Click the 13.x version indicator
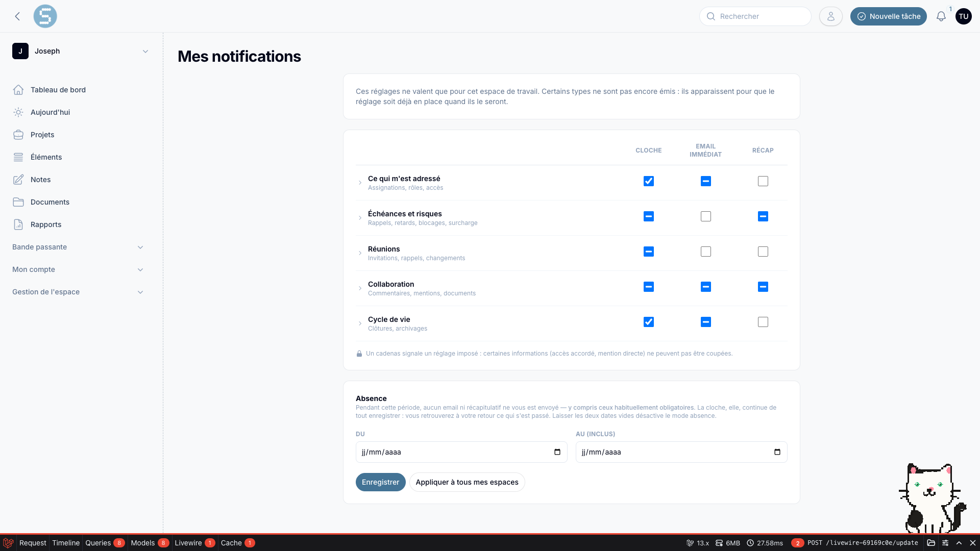Viewport: 980px width, 551px height. click(x=698, y=543)
